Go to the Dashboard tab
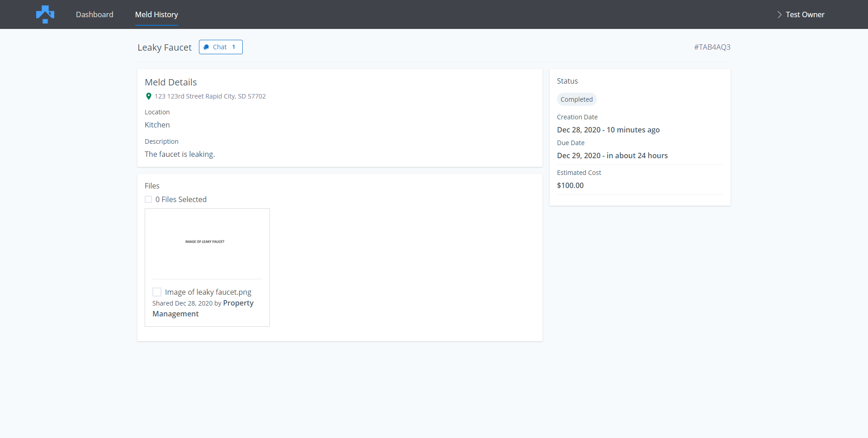Screen dimensions: 868x438 (94, 14)
